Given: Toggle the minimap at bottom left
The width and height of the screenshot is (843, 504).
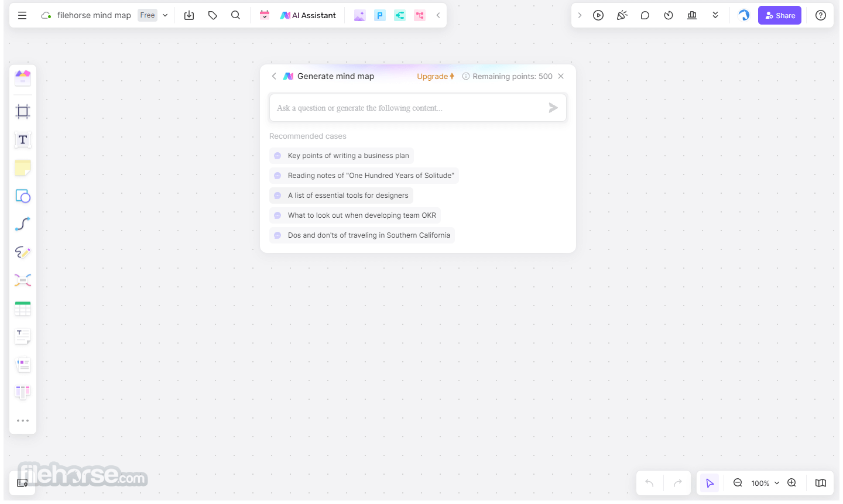Looking at the screenshot, I should pyautogui.click(x=22, y=483).
